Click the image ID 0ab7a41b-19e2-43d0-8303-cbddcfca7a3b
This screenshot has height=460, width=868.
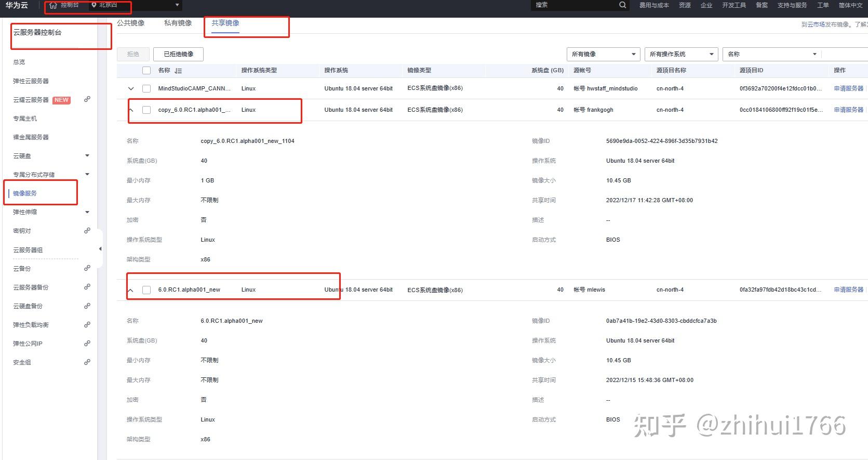pos(661,321)
